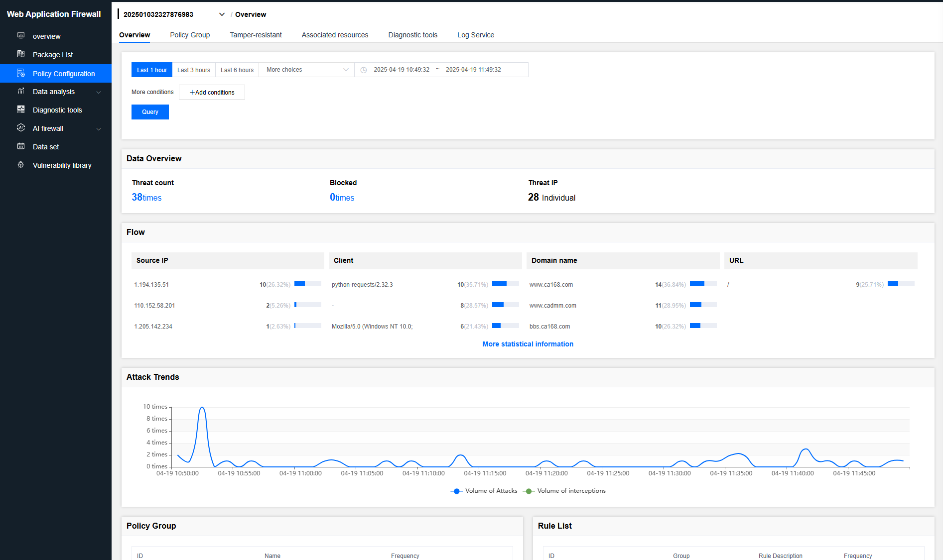This screenshot has height=560, width=943.
Task: Click the attack peak near 10:50 in chart
Action: 202,408
